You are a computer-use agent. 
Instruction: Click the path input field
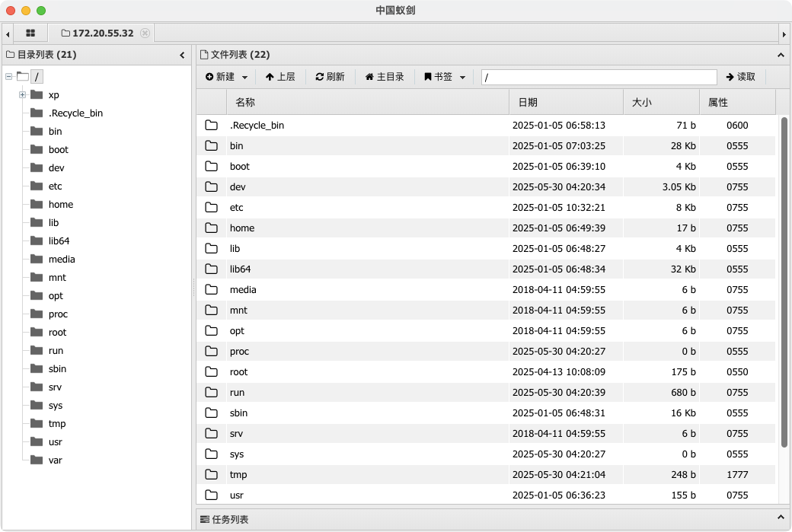click(599, 77)
